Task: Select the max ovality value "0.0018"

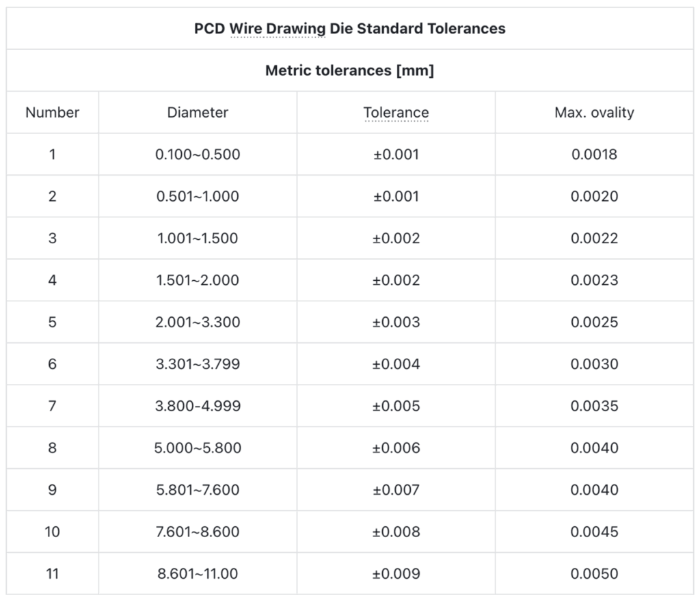Action: click(x=594, y=154)
